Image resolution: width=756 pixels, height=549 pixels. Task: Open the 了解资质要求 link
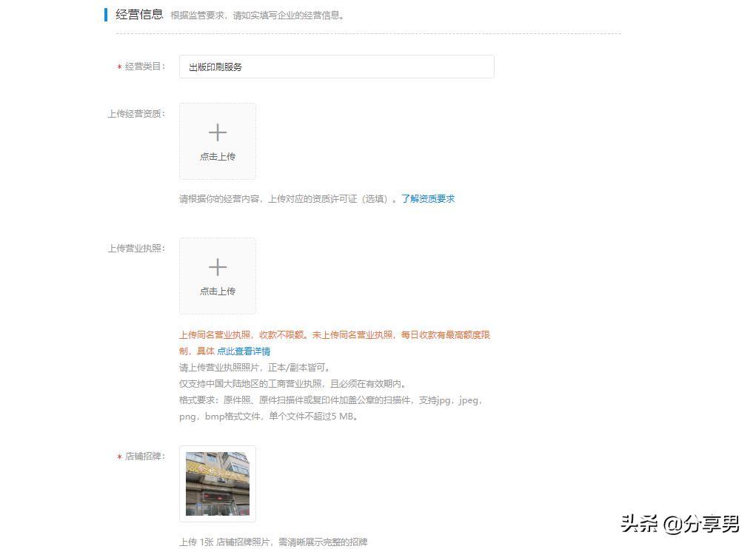[x=428, y=199]
